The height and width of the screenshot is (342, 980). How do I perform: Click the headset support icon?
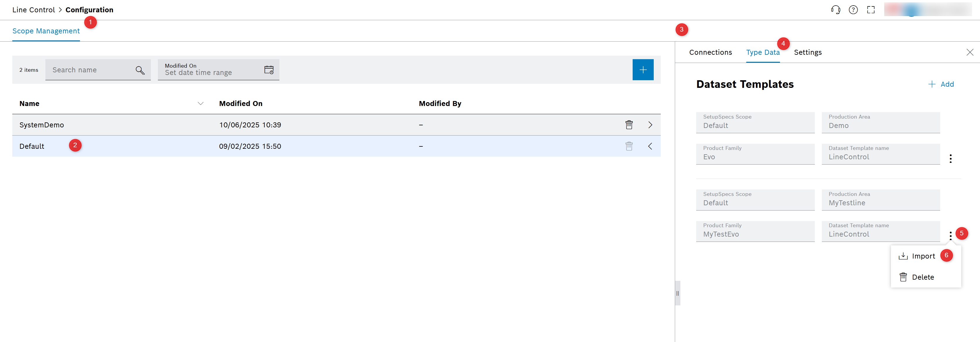pos(835,10)
